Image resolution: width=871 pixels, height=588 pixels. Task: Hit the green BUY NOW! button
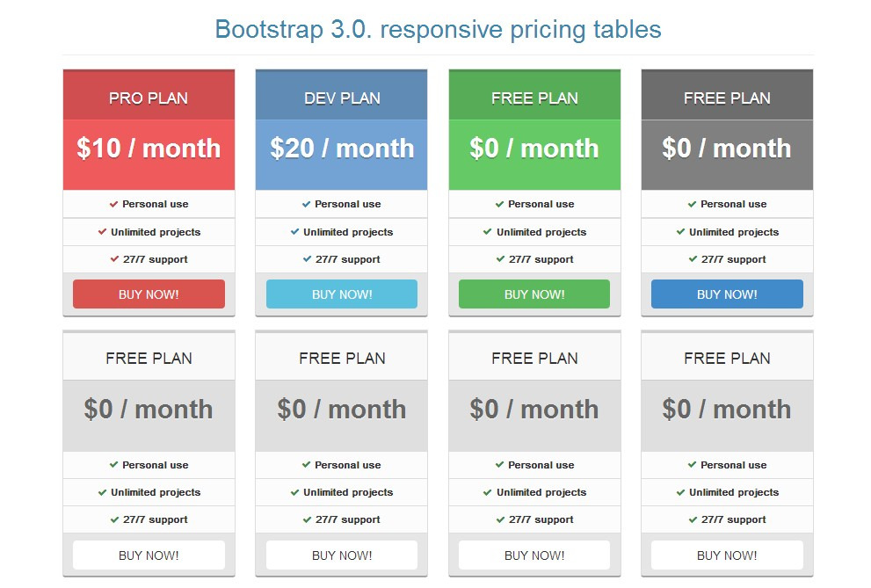(534, 294)
